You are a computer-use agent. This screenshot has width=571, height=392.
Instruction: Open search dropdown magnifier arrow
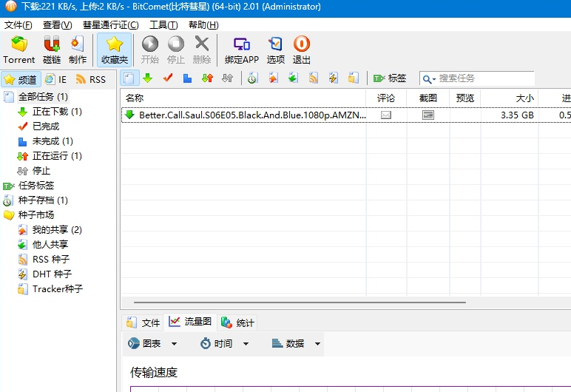coord(429,78)
